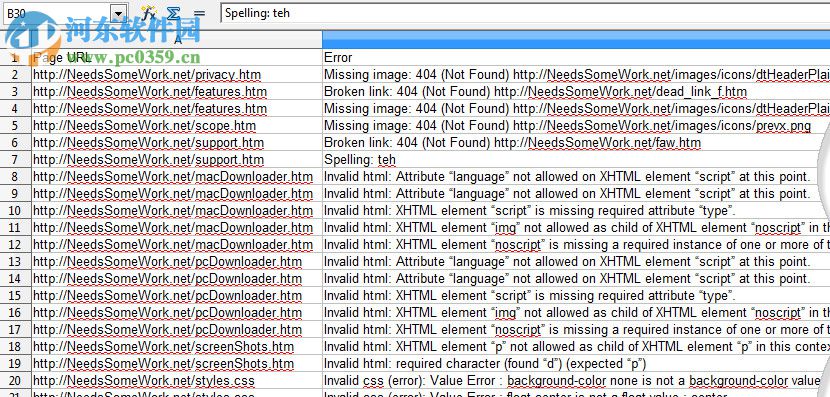Select the pcDownloader.htm URL cell in row 16
This screenshot has height=397, width=830.
pos(177,312)
